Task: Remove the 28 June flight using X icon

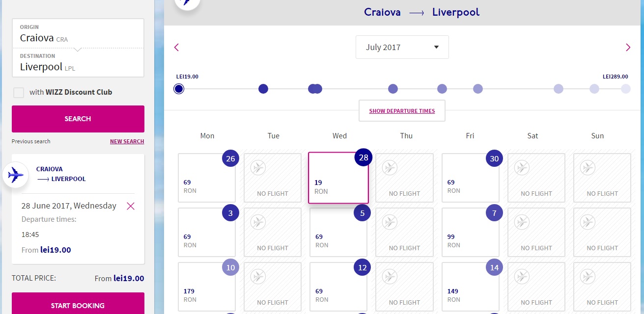Action: (x=131, y=206)
